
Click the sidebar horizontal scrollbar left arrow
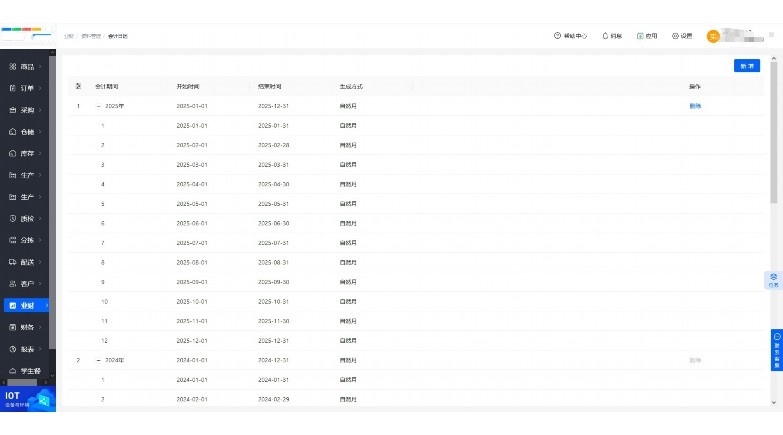click(x=3, y=383)
